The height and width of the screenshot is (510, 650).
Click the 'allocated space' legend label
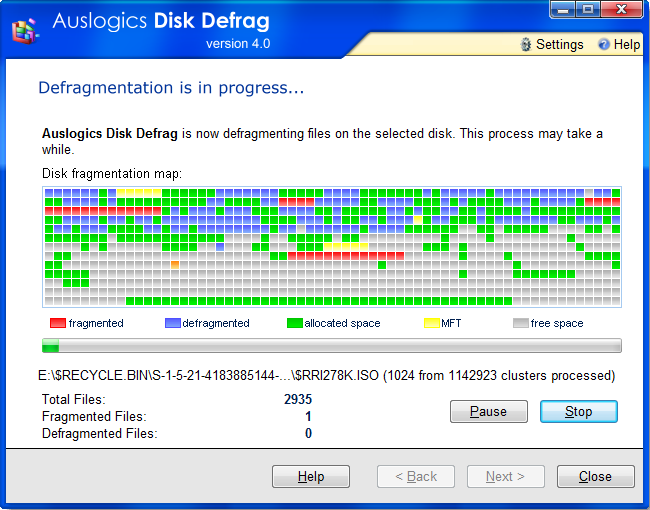pyautogui.click(x=342, y=323)
